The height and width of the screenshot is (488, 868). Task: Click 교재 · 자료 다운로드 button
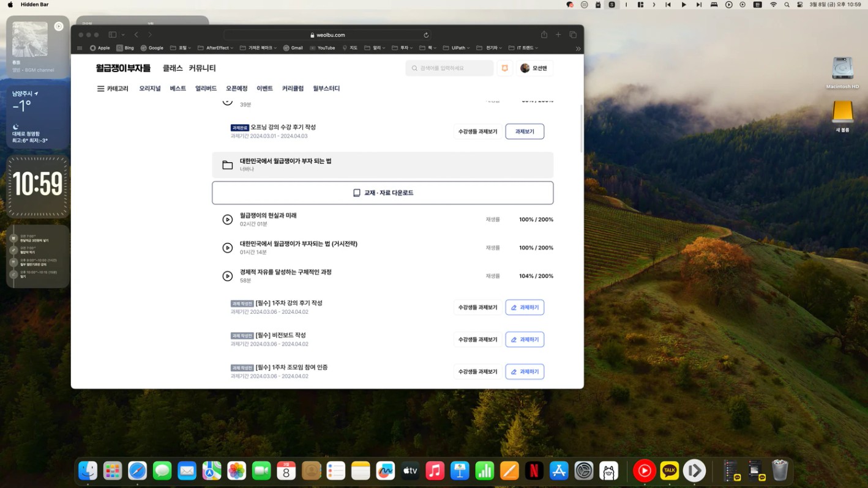tap(383, 193)
